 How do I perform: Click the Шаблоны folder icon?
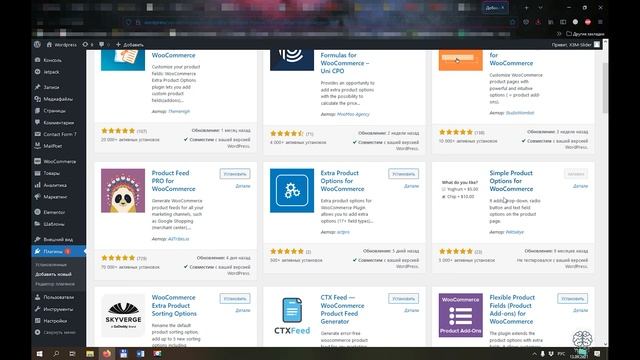[x=38, y=224]
